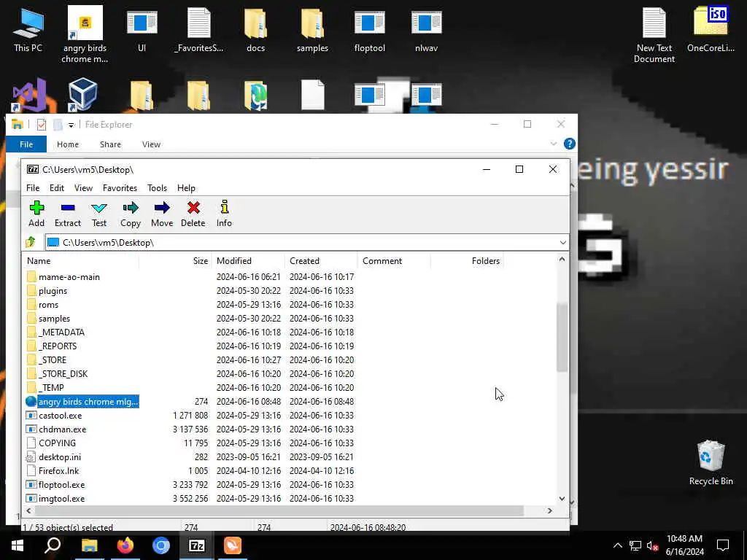Run the Test archive tool
The height and width of the screenshot is (560, 747).
99,214
